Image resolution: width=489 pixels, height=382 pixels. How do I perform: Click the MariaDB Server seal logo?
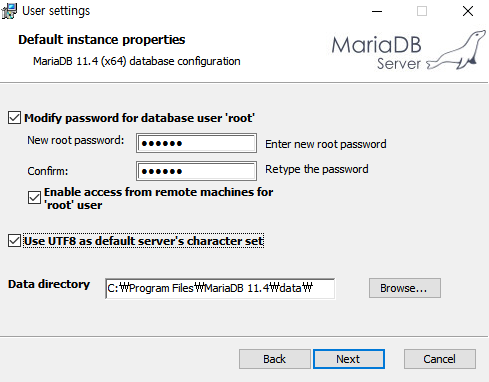tap(409, 50)
